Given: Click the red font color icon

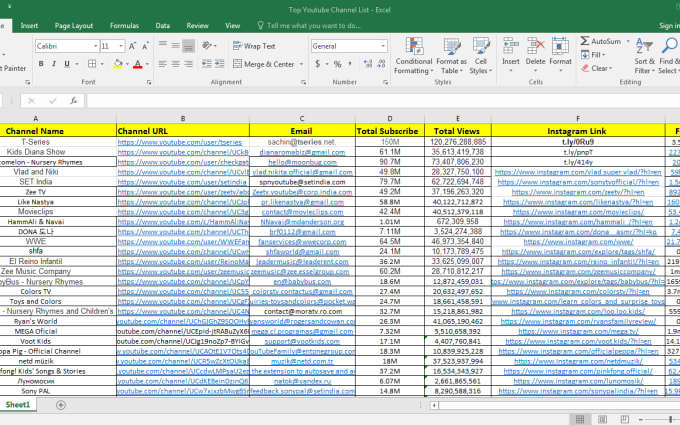Looking at the screenshot, I should pyautogui.click(x=137, y=64).
